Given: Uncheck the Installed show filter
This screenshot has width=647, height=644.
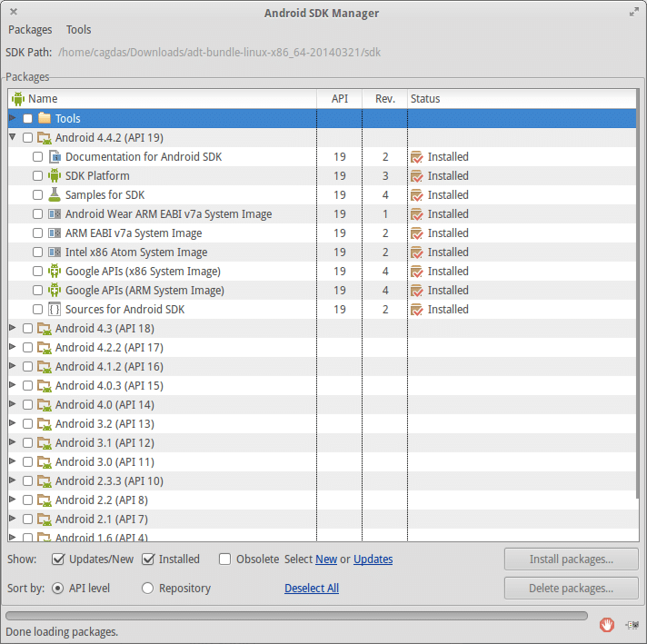Looking at the screenshot, I should pos(148,559).
